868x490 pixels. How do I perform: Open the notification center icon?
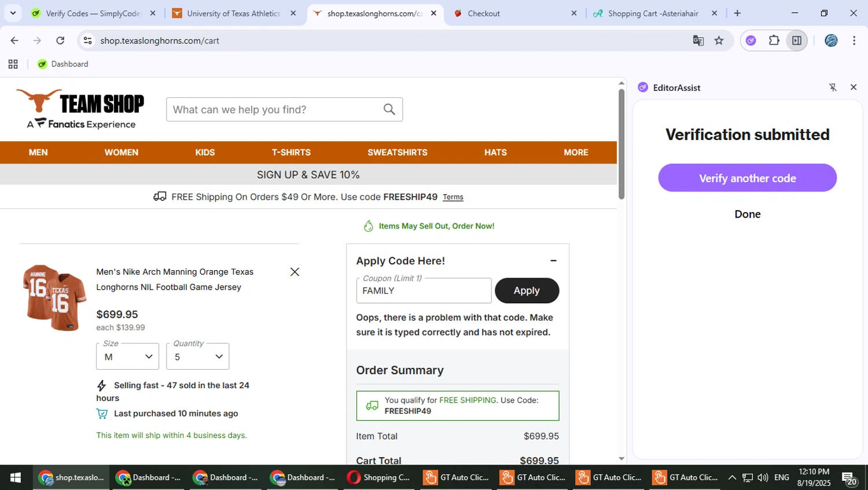[x=849, y=478]
